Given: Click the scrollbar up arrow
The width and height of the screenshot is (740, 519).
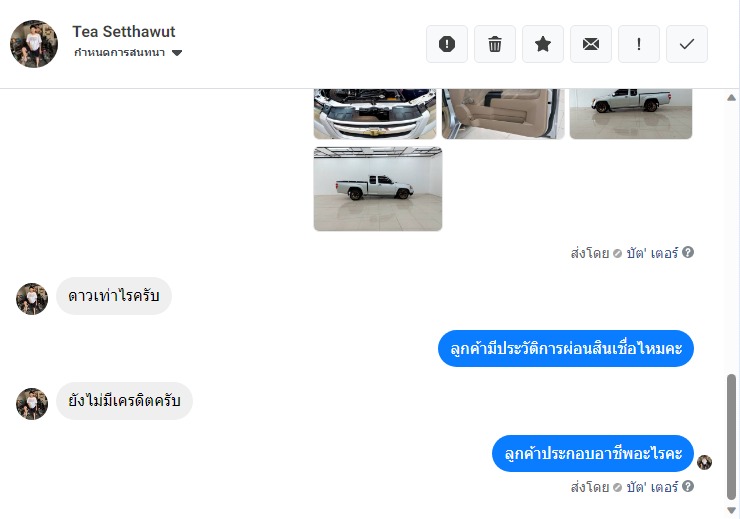Looking at the screenshot, I should (x=732, y=98).
